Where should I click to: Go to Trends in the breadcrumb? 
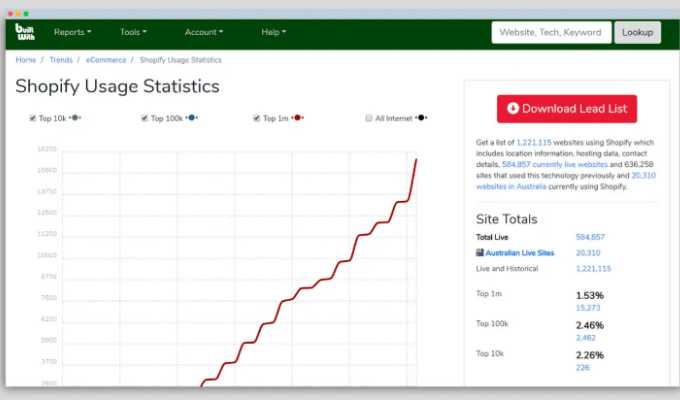(x=61, y=60)
